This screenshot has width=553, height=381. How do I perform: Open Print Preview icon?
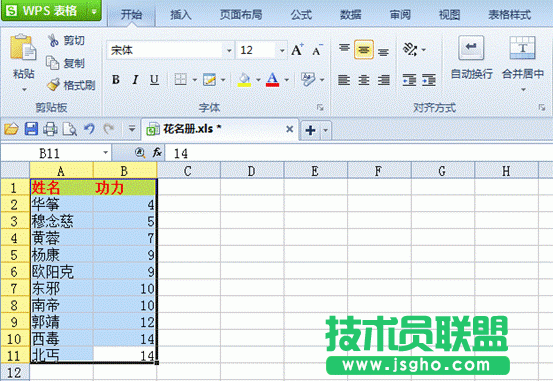coord(70,129)
